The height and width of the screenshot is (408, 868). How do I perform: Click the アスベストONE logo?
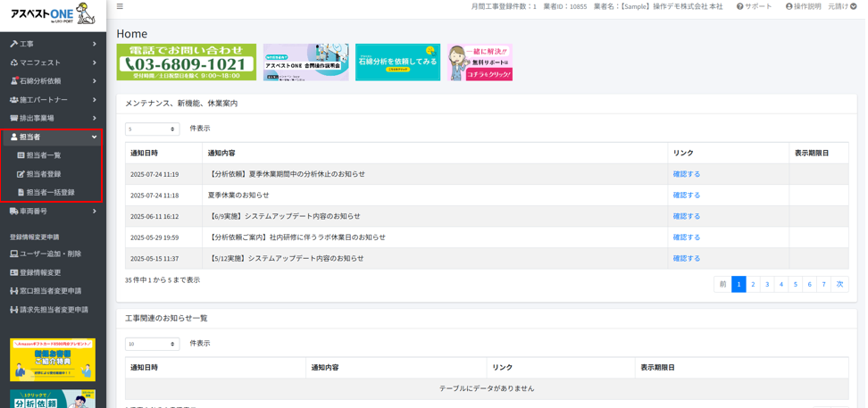(53, 13)
